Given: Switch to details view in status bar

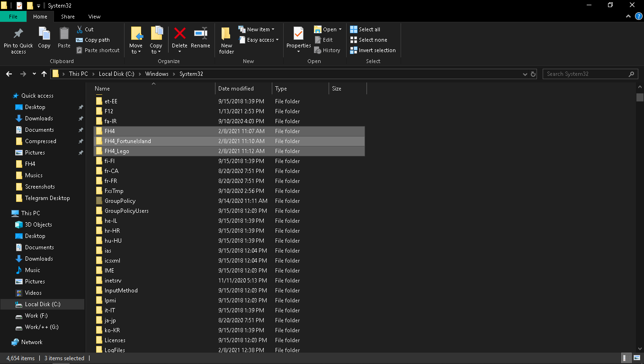Looking at the screenshot, I should pos(625,358).
